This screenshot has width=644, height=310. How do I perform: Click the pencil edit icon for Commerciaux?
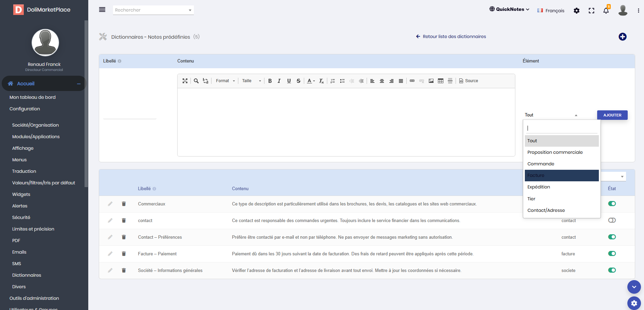point(110,204)
